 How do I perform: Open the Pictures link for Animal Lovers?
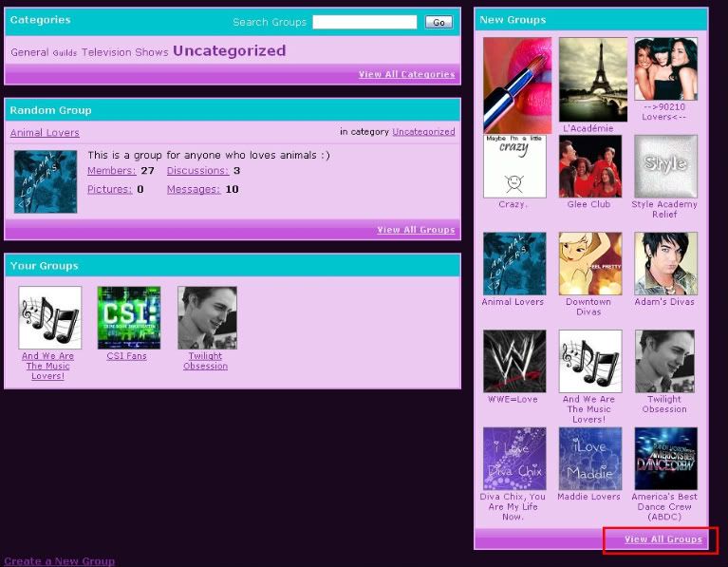click(x=109, y=189)
